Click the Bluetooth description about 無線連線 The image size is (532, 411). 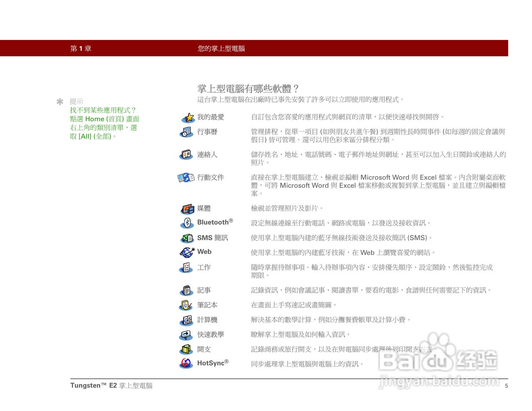point(341,223)
